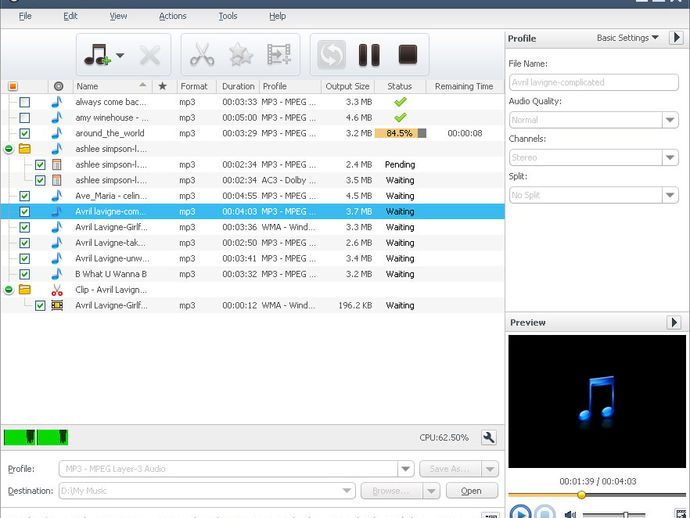Click the Remove (X) toolbar icon
The height and width of the screenshot is (518, 690).
(150, 55)
